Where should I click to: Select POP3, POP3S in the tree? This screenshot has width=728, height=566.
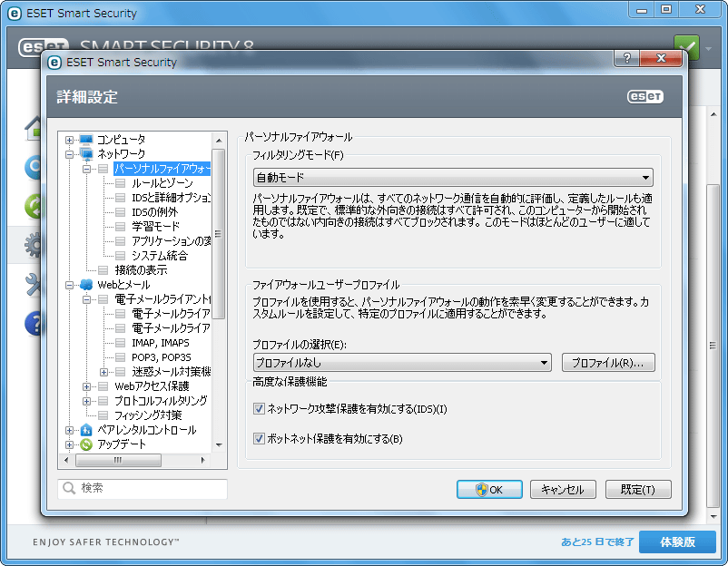[x=161, y=357]
